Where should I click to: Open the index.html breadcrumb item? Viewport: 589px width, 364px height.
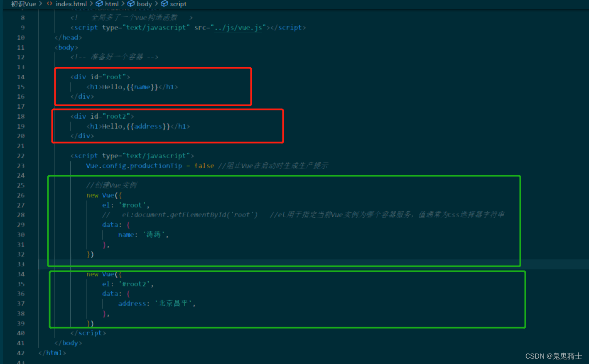pyautogui.click(x=71, y=4)
